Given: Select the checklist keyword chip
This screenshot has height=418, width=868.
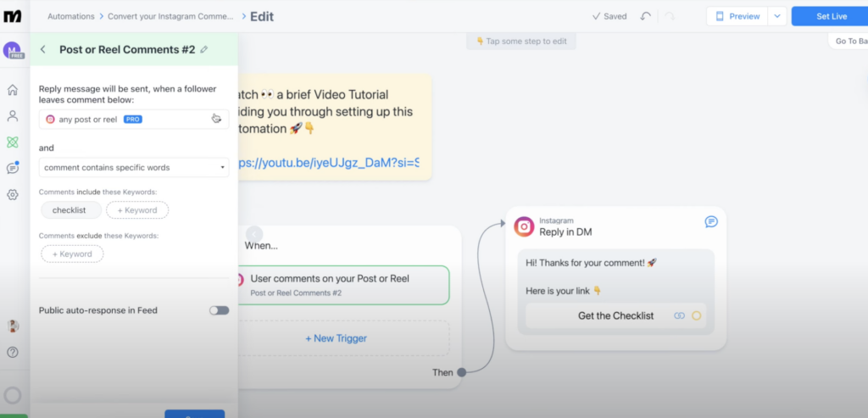Looking at the screenshot, I should (x=71, y=210).
